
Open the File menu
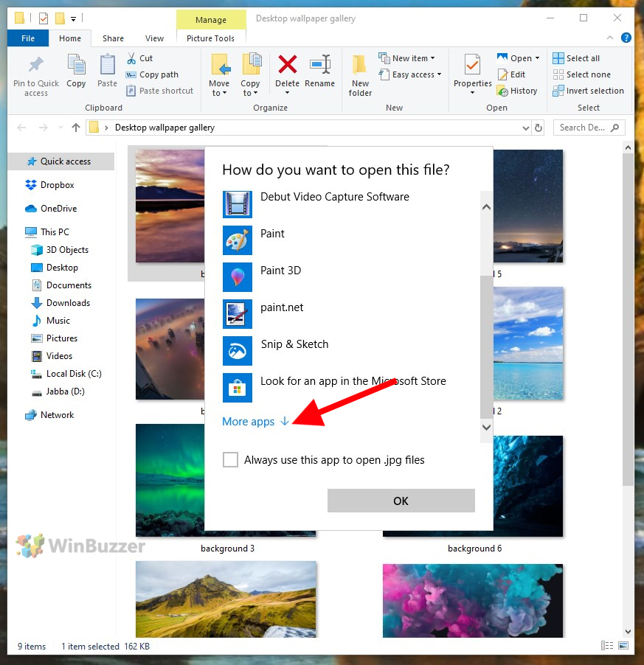tap(28, 38)
